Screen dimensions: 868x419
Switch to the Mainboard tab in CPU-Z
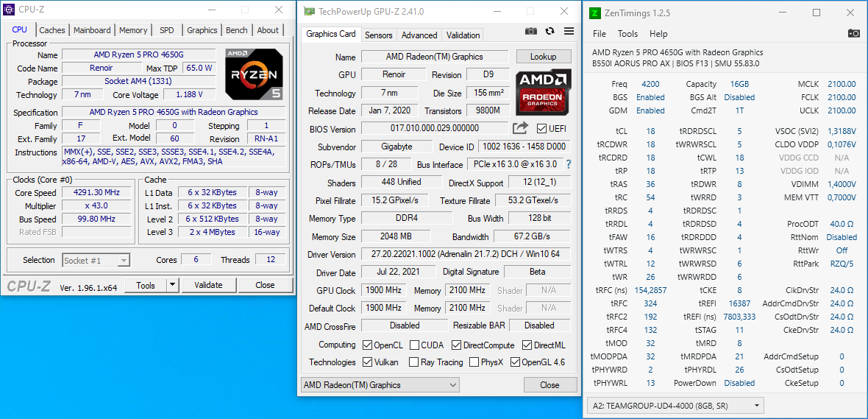[x=92, y=30]
